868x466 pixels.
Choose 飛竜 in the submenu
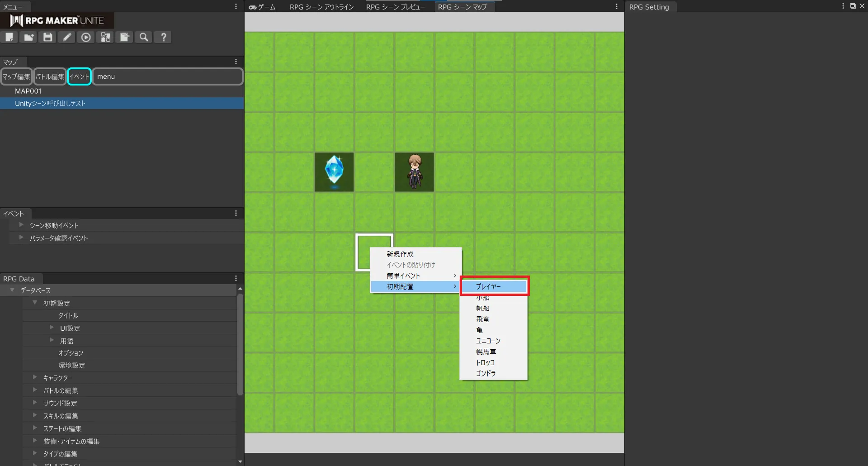[494, 319]
